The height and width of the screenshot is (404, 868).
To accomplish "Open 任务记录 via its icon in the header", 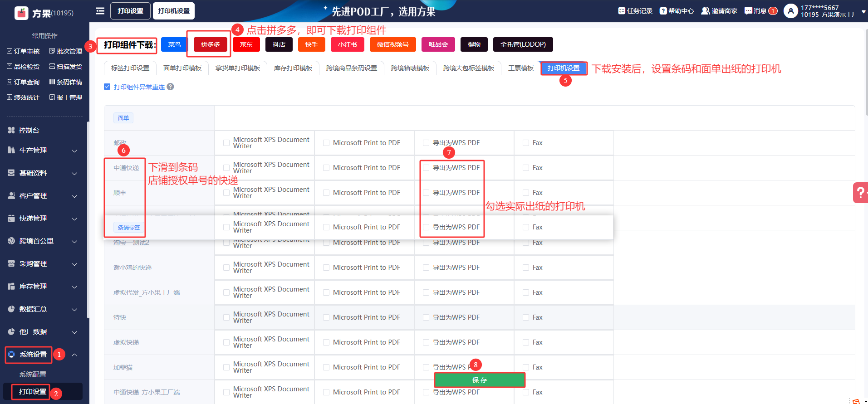I will [x=622, y=11].
